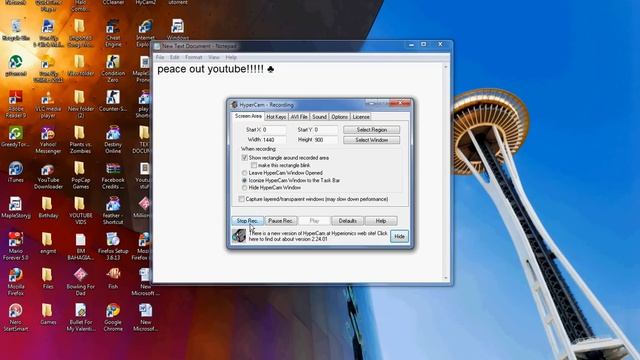640x360 pixels.
Task: Click HyperCam Help button
Action: tap(380, 221)
